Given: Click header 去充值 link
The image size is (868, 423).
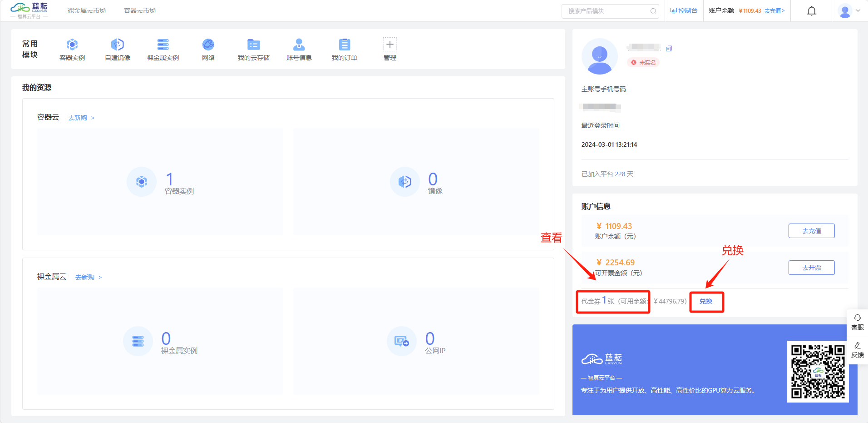Looking at the screenshot, I should (x=774, y=10).
